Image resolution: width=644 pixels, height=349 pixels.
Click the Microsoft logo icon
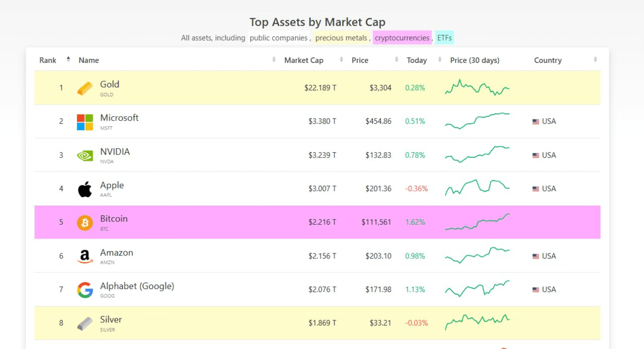click(85, 122)
